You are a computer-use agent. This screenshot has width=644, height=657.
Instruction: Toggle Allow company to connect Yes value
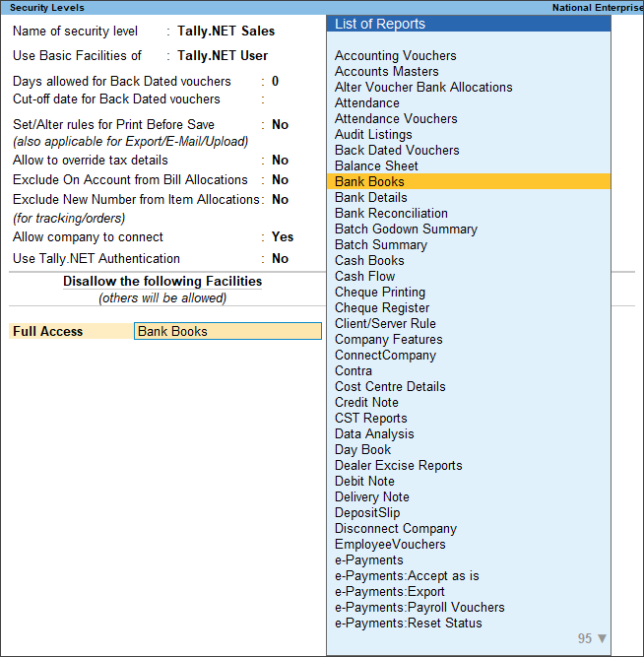283,237
